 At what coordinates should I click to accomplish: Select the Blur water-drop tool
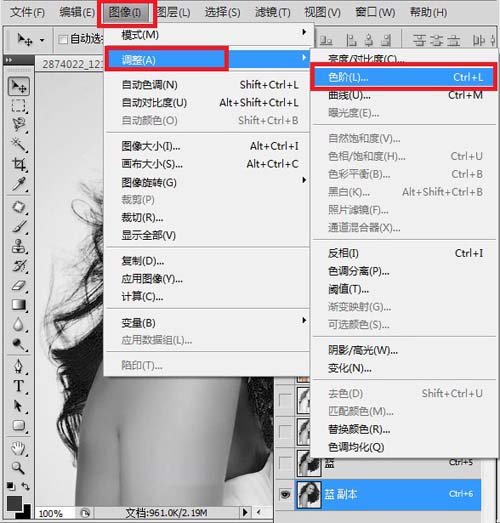[19, 324]
